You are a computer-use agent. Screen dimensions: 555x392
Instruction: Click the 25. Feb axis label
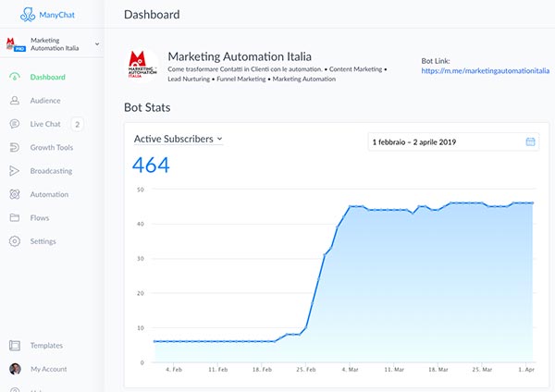point(306,370)
